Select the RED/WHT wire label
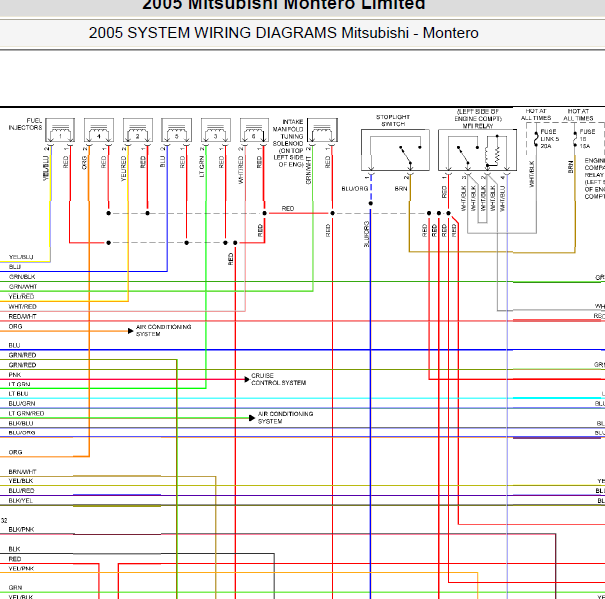Screen dimensions: 605x599 click(22, 316)
